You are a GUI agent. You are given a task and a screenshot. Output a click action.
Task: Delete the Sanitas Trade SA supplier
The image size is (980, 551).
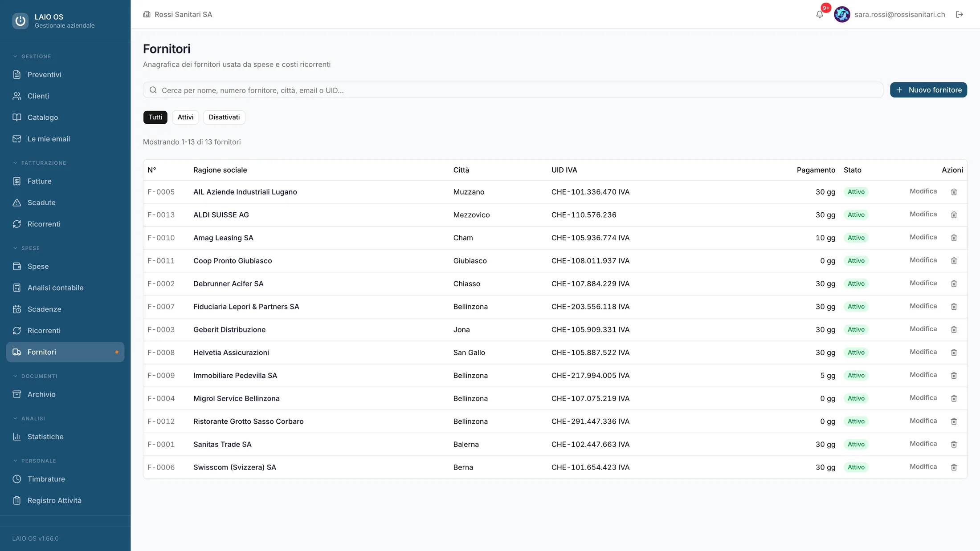pos(954,444)
